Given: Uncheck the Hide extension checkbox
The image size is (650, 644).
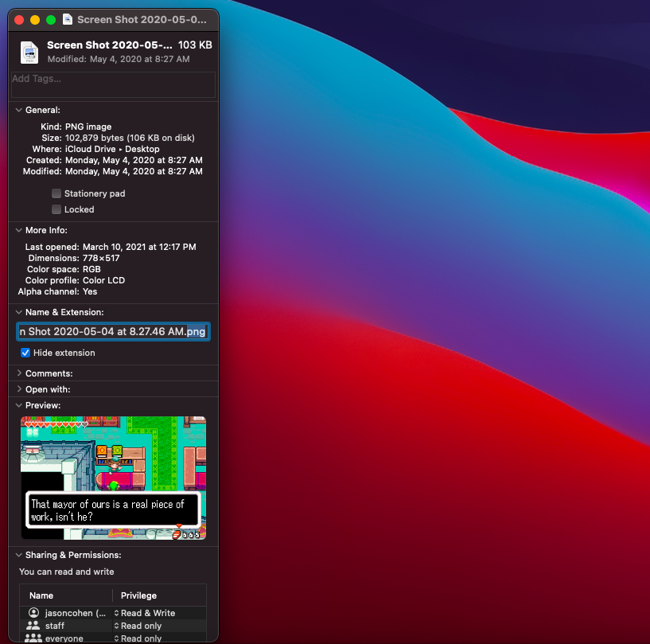Looking at the screenshot, I should click(25, 353).
